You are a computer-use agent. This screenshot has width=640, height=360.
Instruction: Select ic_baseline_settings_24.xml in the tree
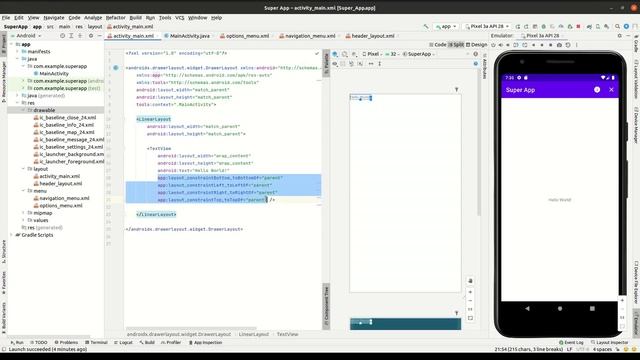pos(68,147)
